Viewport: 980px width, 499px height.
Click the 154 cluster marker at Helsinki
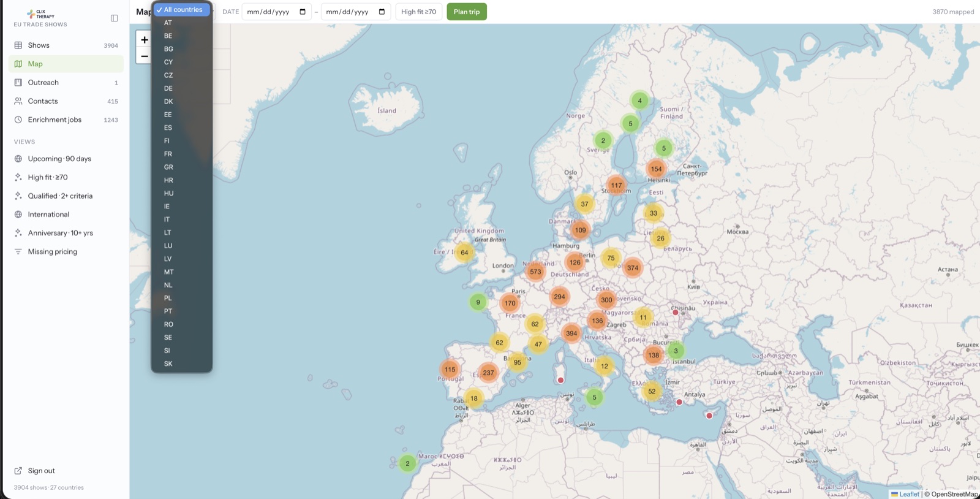(657, 169)
